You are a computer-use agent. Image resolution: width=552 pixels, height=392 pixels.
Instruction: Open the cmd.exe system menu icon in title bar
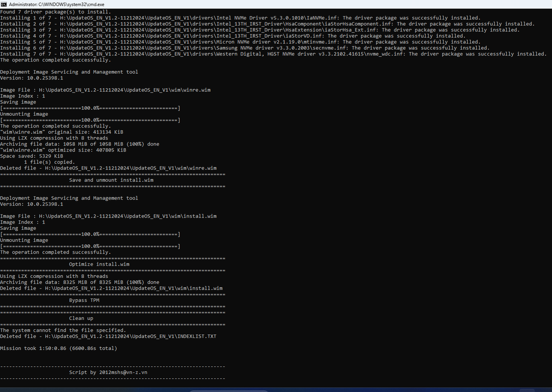(x=3, y=4)
